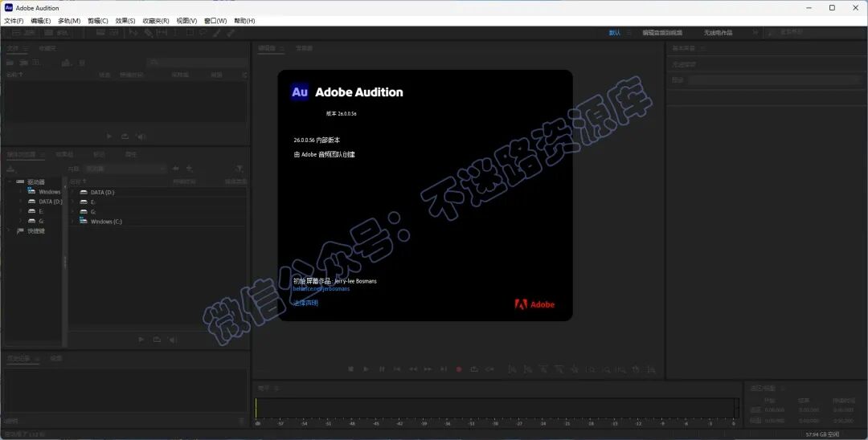Switch to the 编辑音频到视频 workspace
Image resolution: width=868 pixels, height=440 pixels.
pos(662,33)
